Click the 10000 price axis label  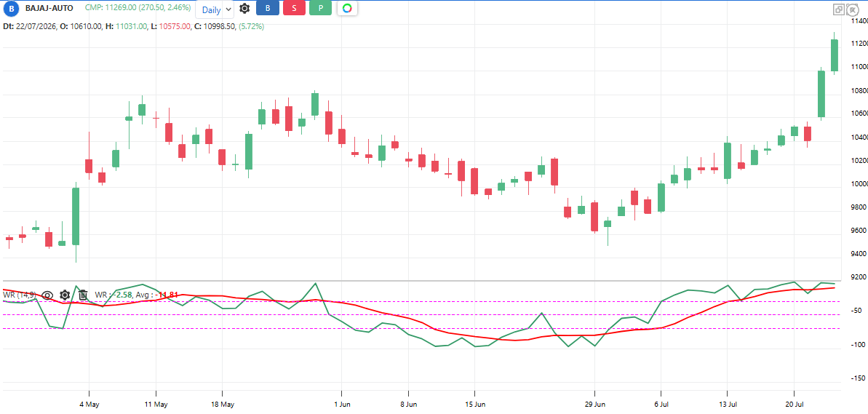point(859,184)
